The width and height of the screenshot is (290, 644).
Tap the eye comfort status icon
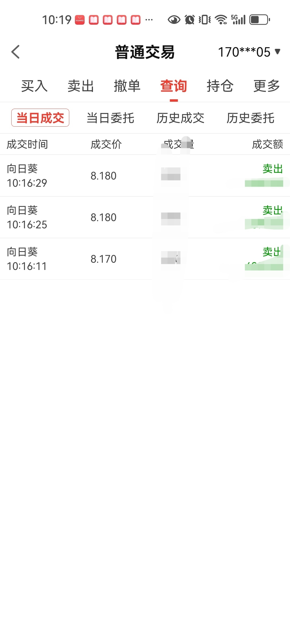pos(174,20)
